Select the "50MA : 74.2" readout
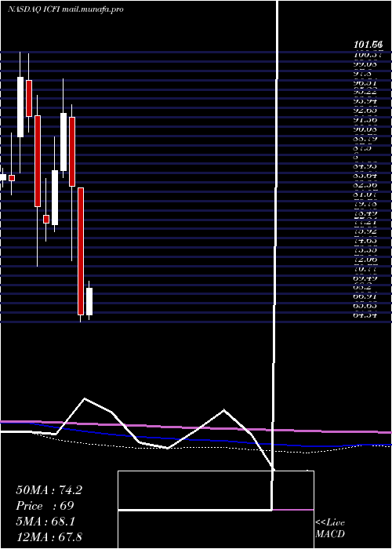 49,490
